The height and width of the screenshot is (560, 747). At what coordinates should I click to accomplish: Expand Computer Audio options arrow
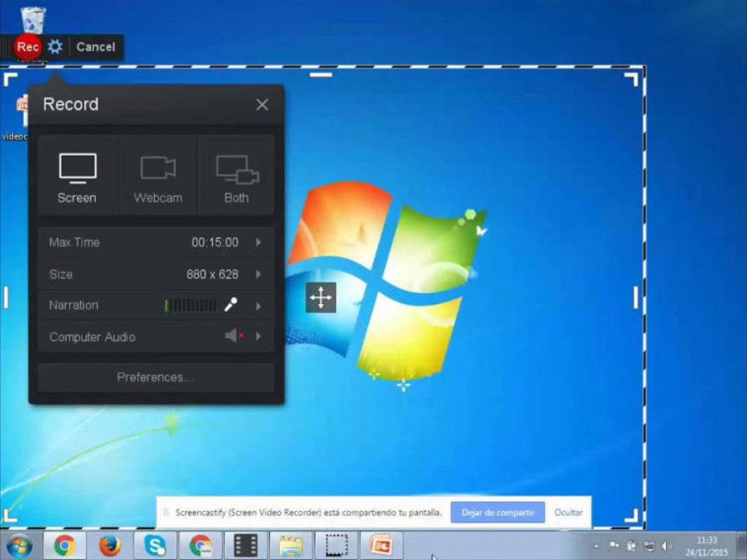pyautogui.click(x=258, y=337)
